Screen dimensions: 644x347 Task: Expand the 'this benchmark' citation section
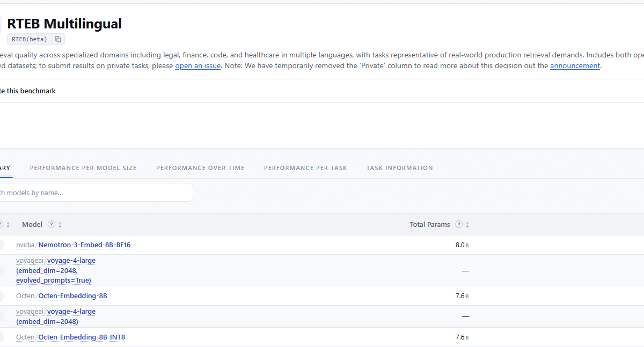click(x=28, y=91)
